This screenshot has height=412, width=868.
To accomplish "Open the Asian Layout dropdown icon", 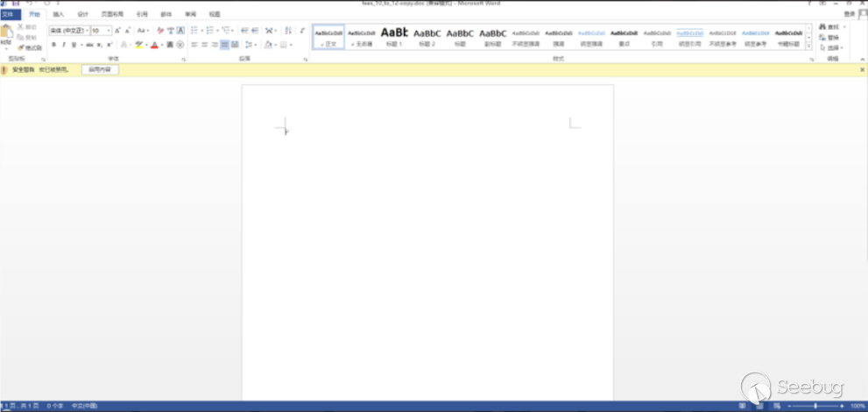I will coord(269,31).
